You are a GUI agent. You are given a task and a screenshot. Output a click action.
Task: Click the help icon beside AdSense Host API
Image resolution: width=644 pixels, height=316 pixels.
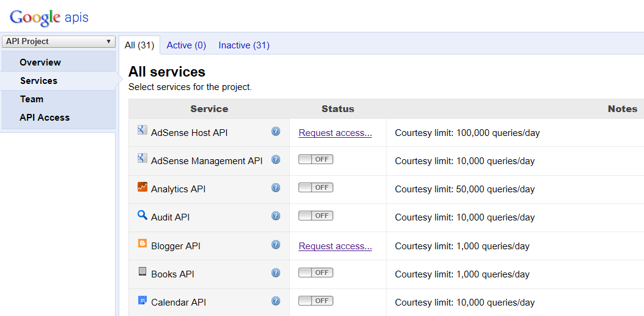(276, 132)
